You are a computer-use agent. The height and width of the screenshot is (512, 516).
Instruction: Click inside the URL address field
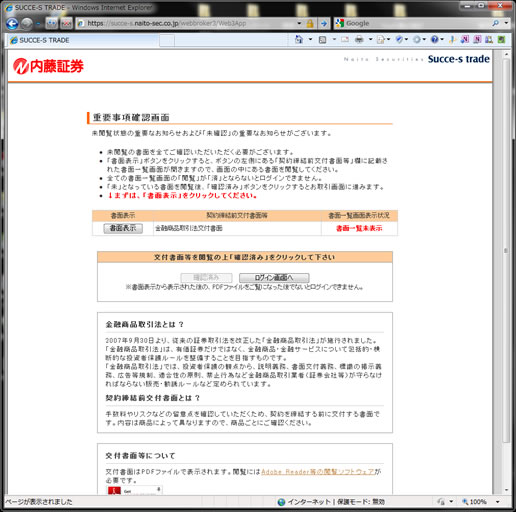(x=190, y=23)
